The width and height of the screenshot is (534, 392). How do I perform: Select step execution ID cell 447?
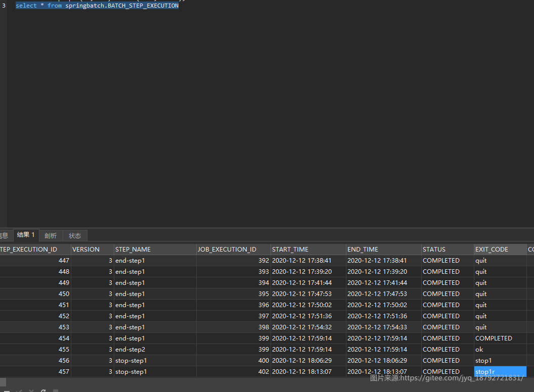pyautogui.click(x=35, y=261)
